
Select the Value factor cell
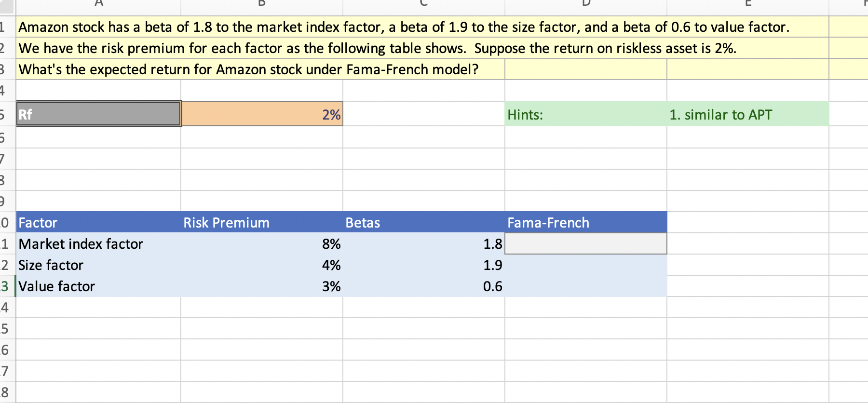(x=99, y=286)
